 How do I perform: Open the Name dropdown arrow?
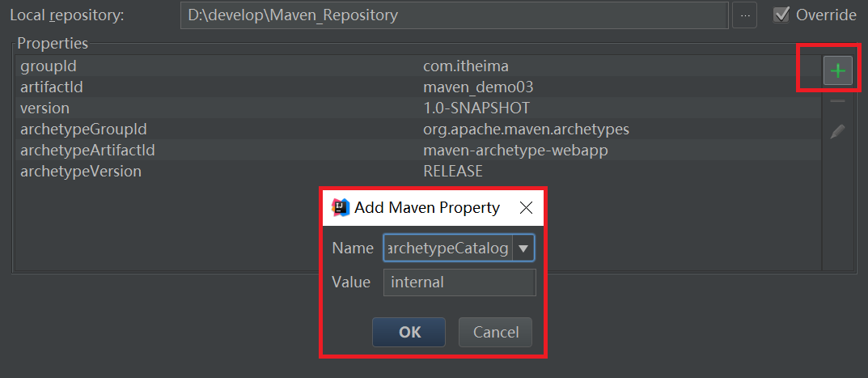tap(523, 248)
